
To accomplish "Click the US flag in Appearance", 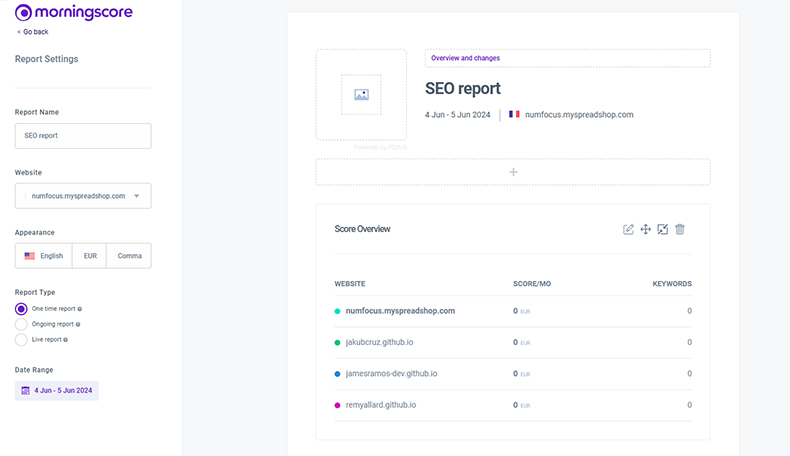I will point(30,256).
